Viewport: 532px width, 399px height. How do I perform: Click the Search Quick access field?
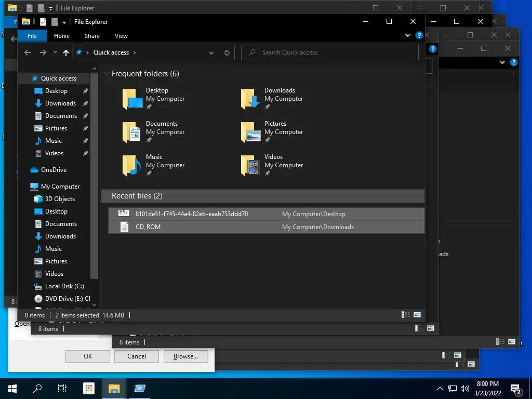(x=330, y=52)
